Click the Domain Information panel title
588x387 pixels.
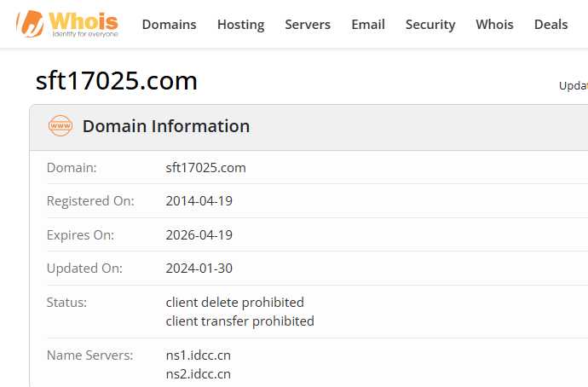(166, 127)
